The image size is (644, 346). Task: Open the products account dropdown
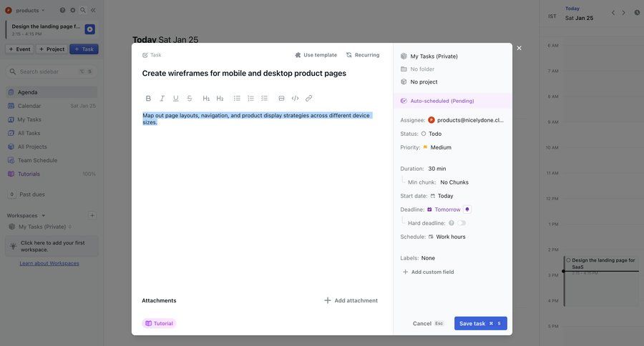tap(24, 10)
